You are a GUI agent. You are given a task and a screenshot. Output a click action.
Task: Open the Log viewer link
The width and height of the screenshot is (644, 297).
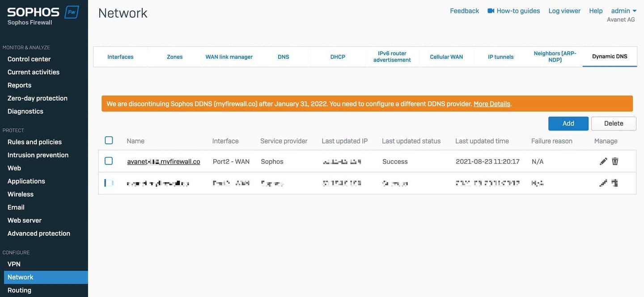[564, 11]
